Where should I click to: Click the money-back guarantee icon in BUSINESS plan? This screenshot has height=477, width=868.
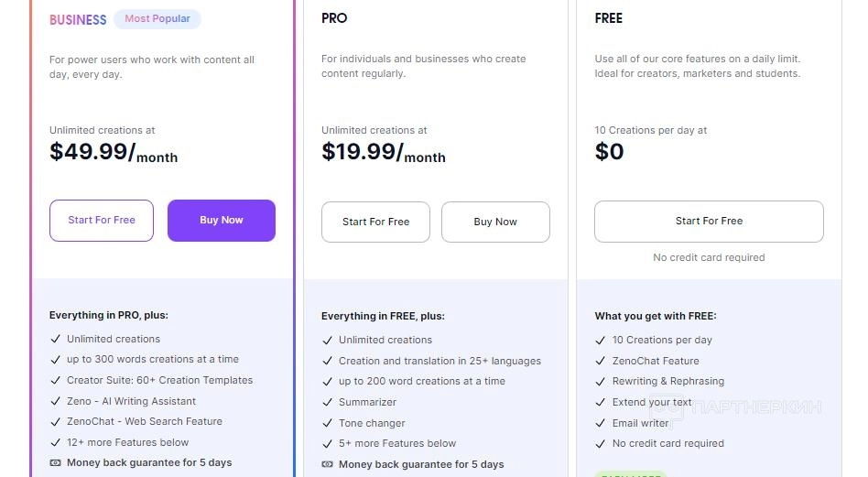55,463
